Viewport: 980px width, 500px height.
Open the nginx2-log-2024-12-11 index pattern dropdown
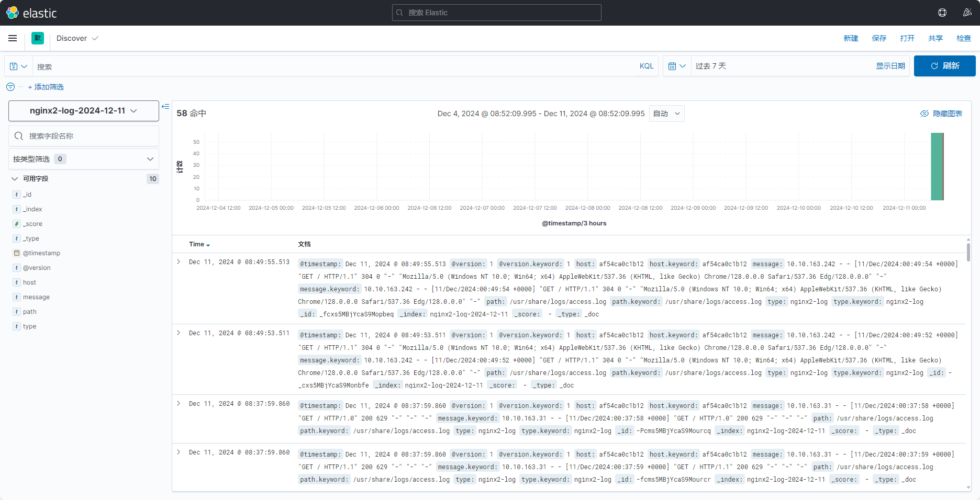[84, 111]
